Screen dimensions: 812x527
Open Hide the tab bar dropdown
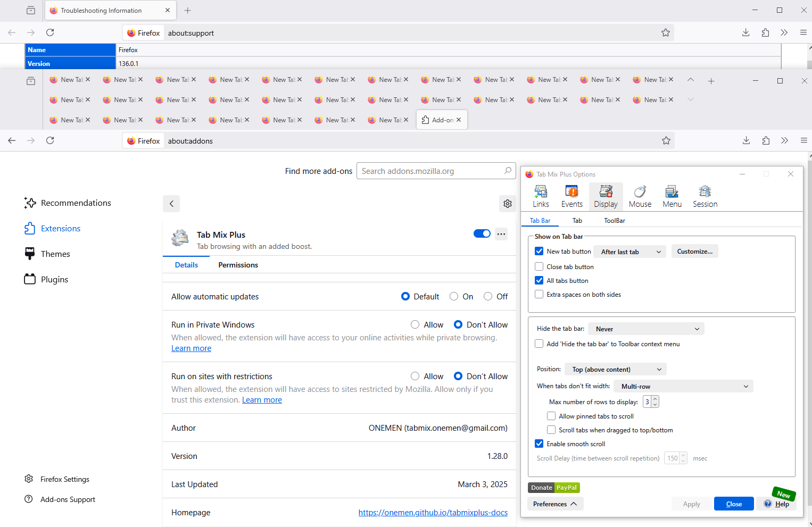647,329
